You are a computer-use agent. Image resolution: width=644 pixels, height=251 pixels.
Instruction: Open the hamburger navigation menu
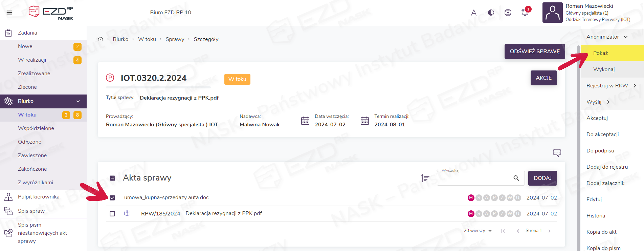[x=9, y=13]
